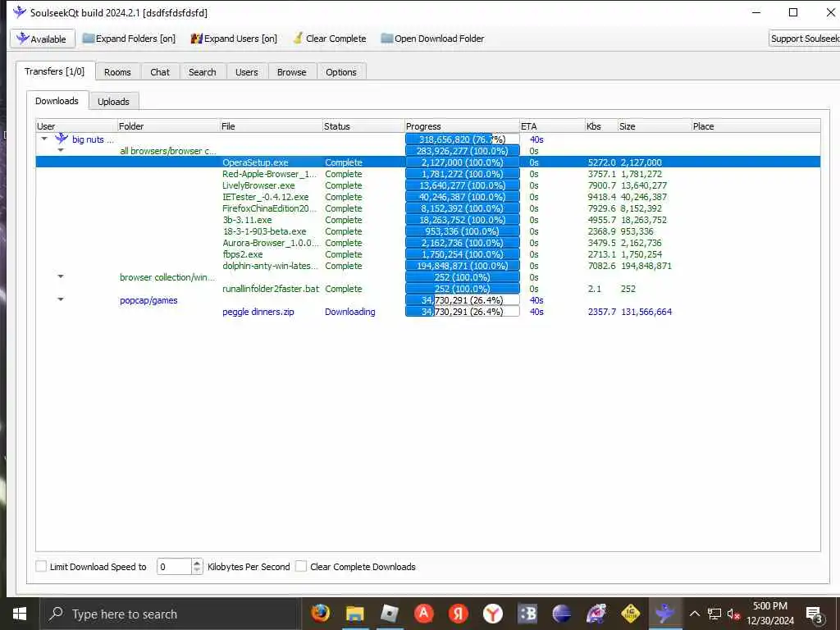Sort by the Size column header
The width and height of the screenshot is (840, 630).
click(x=654, y=126)
